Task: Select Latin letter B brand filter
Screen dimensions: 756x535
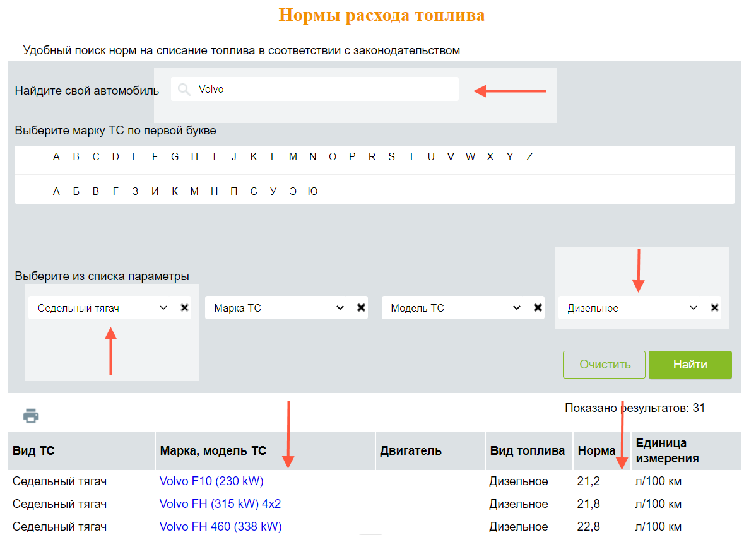Action: [x=76, y=156]
